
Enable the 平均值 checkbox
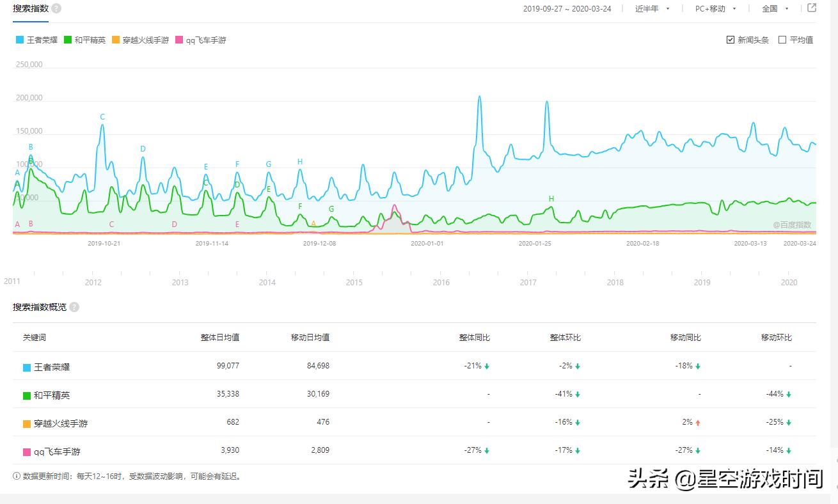(x=782, y=40)
